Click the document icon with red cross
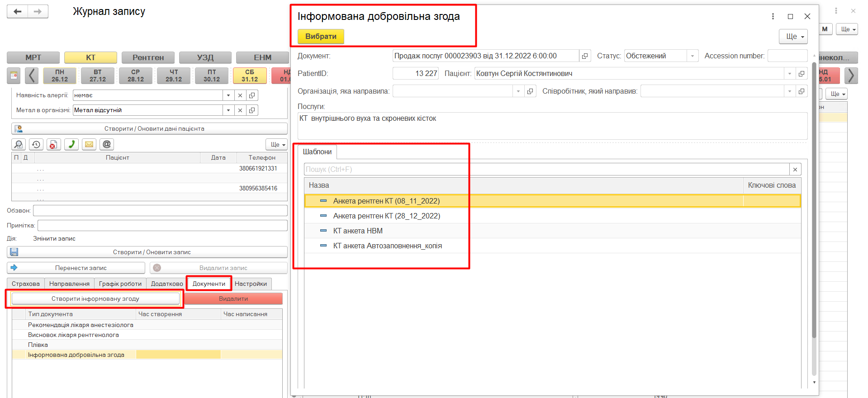The height and width of the screenshot is (398, 868). (x=53, y=144)
